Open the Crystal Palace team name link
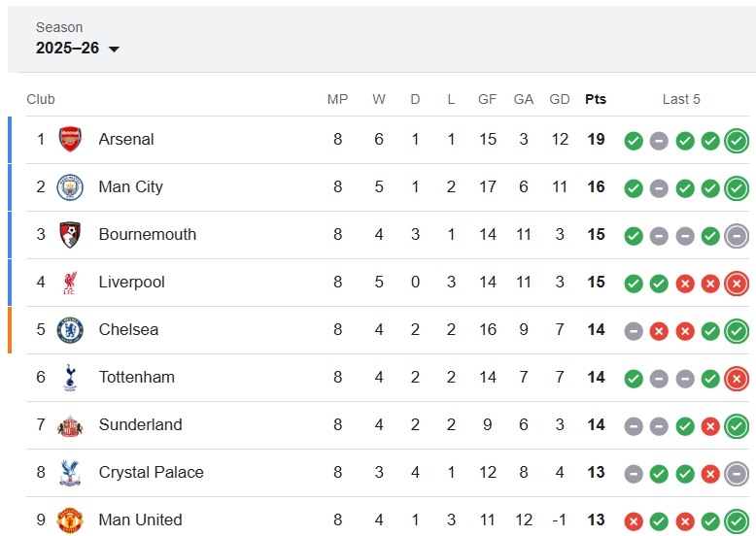This screenshot has height=536, width=756. click(151, 472)
